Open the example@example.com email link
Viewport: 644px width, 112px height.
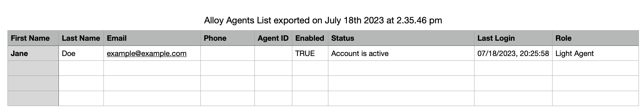click(x=146, y=54)
